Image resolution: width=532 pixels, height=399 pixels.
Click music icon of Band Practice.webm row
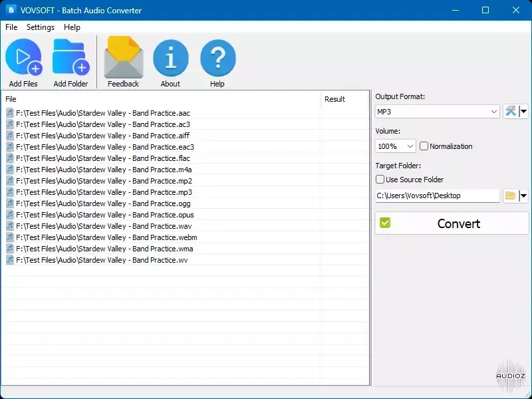click(x=10, y=237)
